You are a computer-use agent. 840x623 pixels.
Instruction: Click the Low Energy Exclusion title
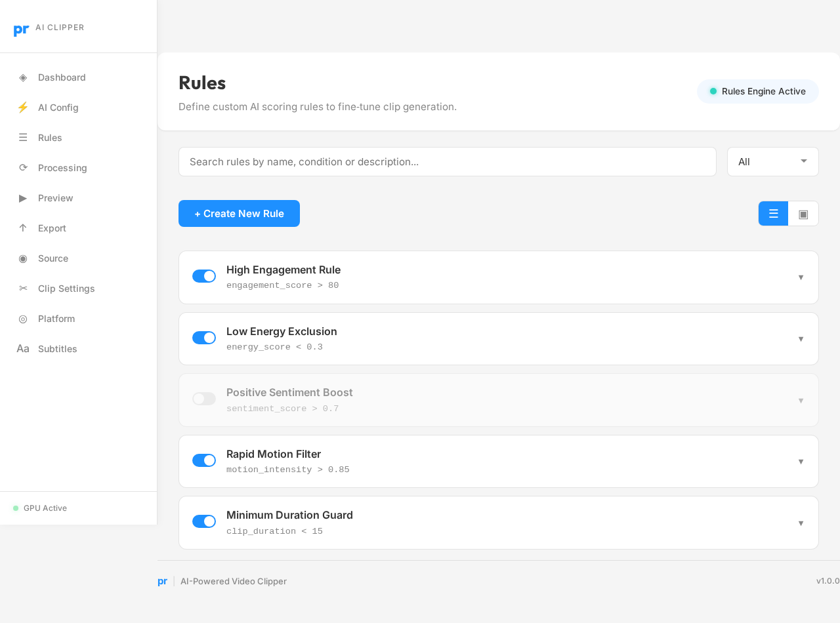(x=282, y=331)
